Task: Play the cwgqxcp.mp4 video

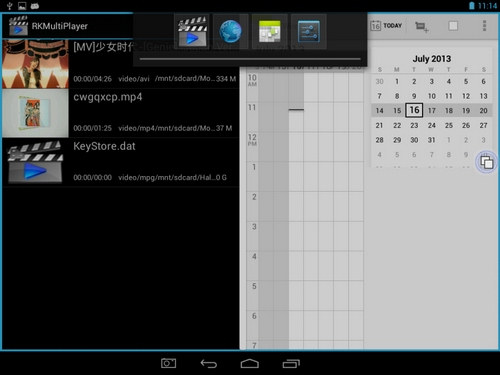Action: pos(120,113)
